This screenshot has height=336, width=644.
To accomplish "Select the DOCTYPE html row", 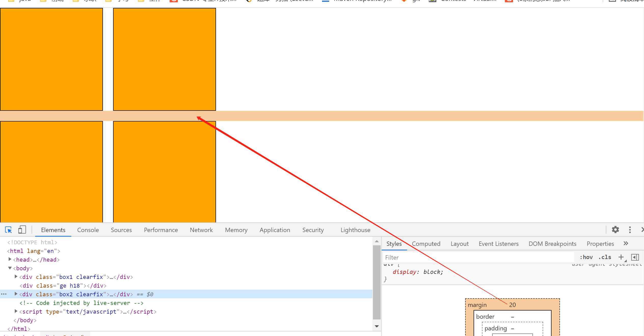I will click(186, 242).
